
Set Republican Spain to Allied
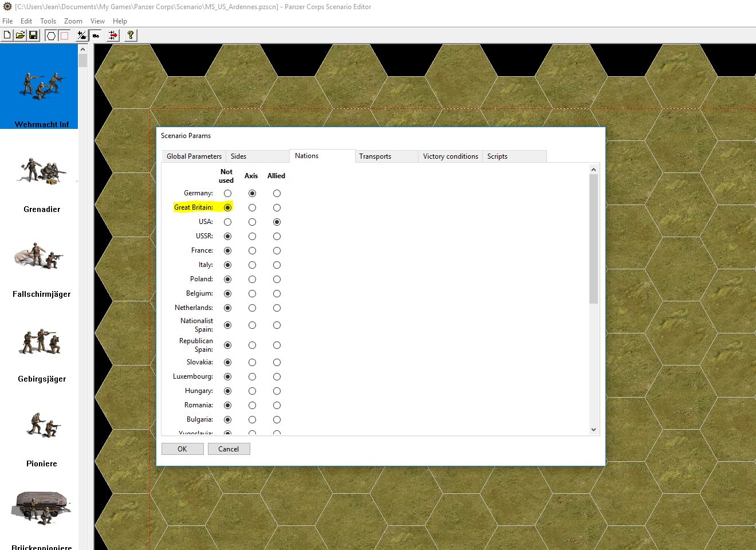pos(277,345)
